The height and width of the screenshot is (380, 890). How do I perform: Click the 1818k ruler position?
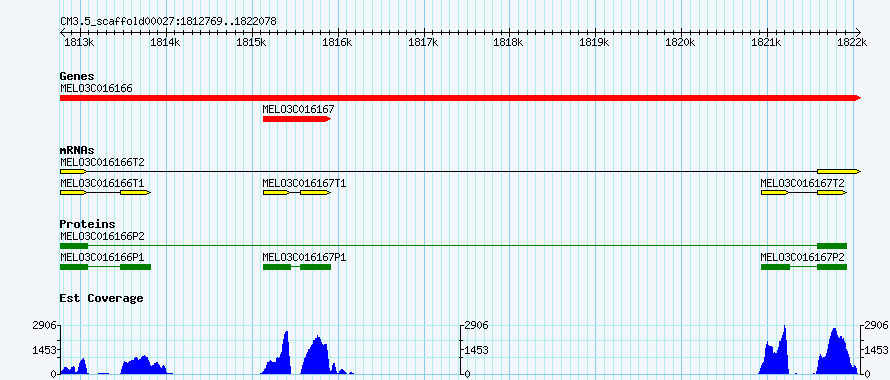tap(509, 43)
